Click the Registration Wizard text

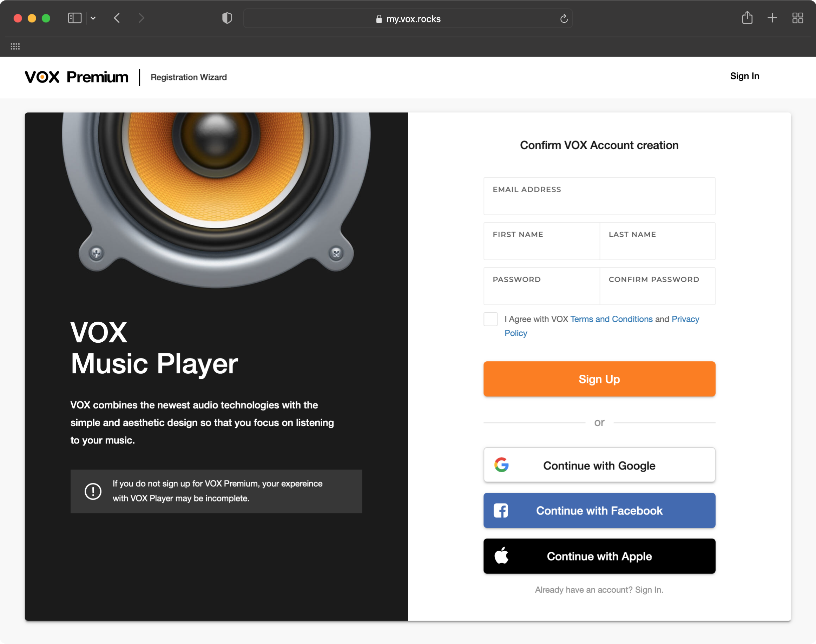tap(189, 77)
